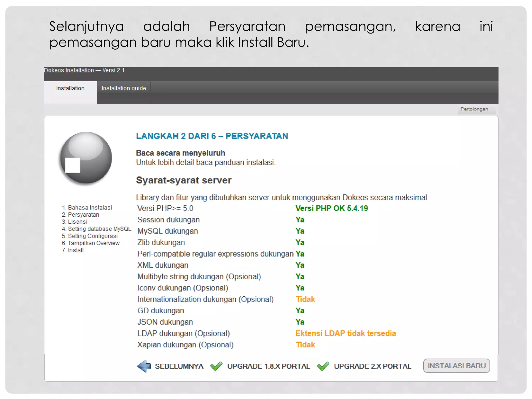532x399 pixels.
Task: Select step 1 Bahasa Instalasi
Action: (x=87, y=208)
